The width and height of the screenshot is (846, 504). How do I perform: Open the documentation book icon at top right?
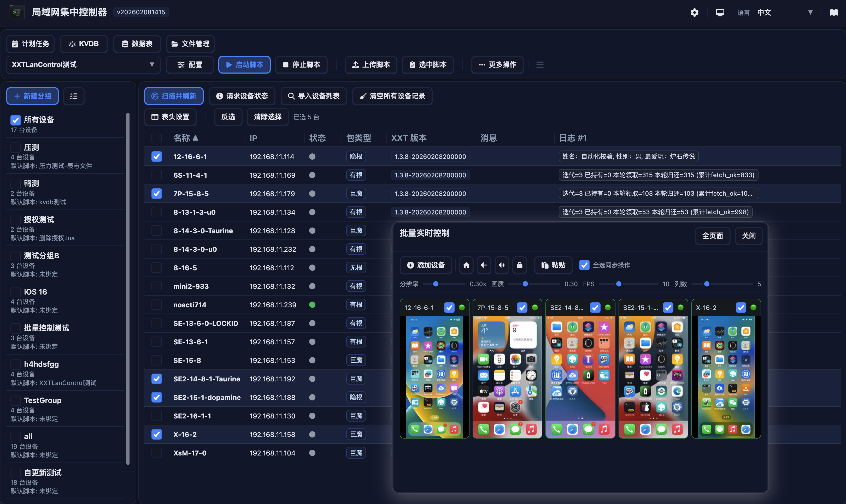click(835, 12)
